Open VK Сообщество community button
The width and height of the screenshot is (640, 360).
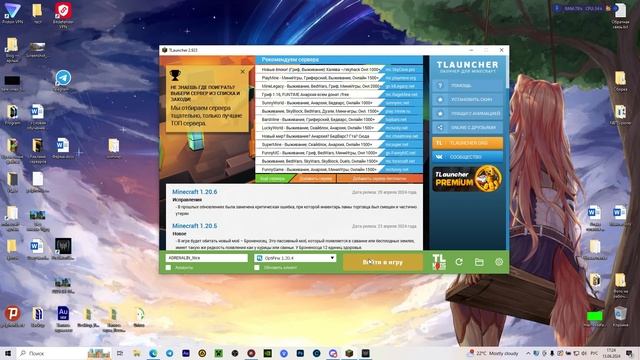point(468,157)
